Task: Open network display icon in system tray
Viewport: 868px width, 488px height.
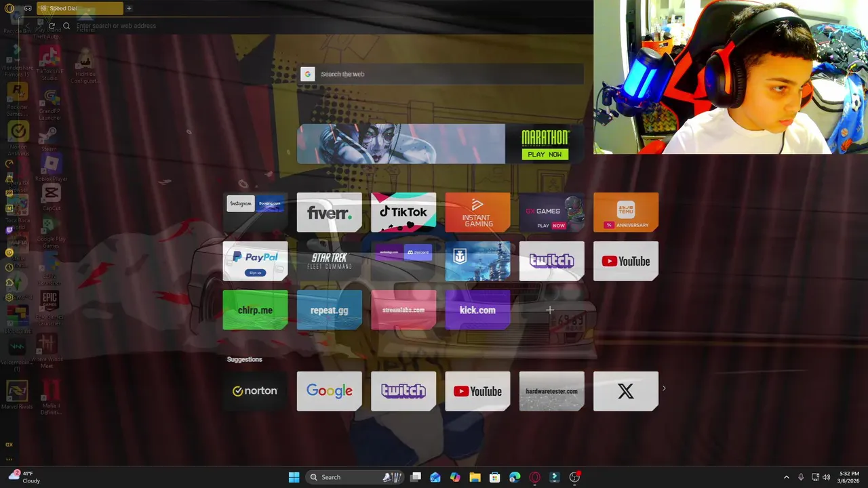Action: coord(815,477)
